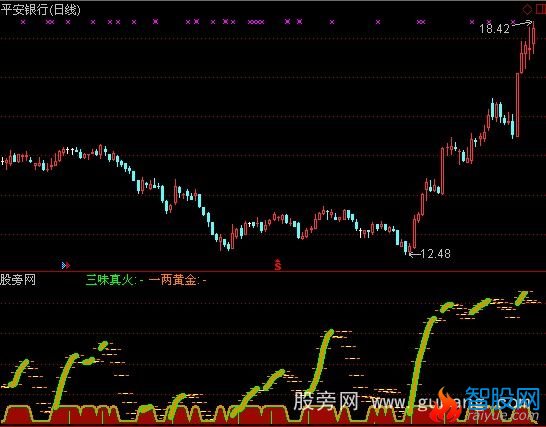
Task: Click the 股旁网 indicator panel name
Action: [18, 279]
